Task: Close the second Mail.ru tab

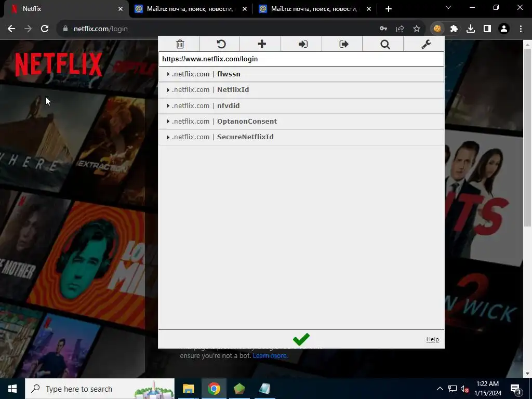Action: click(x=369, y=9)
